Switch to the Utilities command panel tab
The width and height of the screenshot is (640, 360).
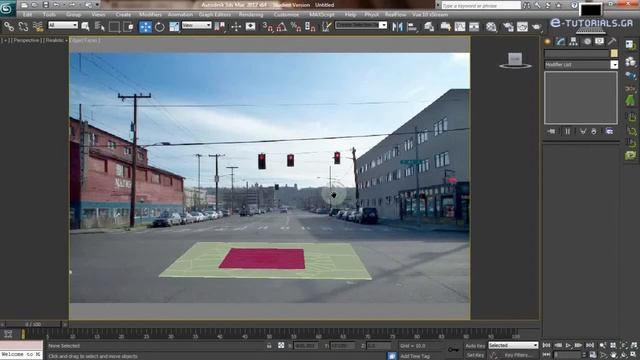tap(612, 41)
